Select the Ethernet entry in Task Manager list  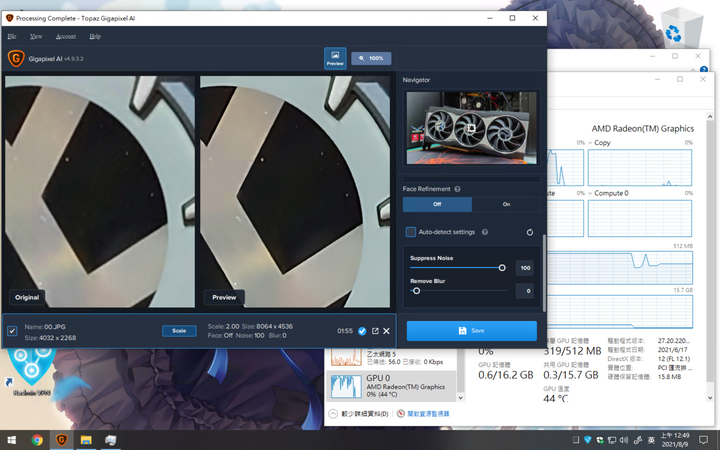point(392,357)
